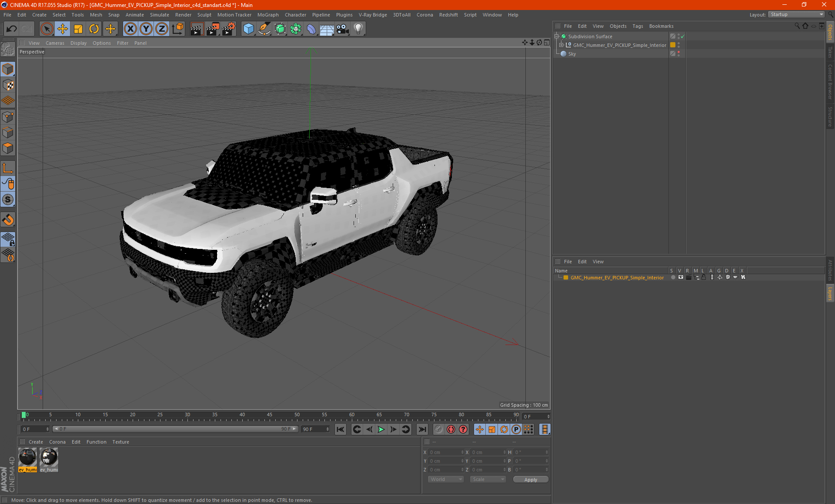The height and width of the screenshot is (504, 835).
Task: Open the Content Browser side tab
Action: point(830,82)
